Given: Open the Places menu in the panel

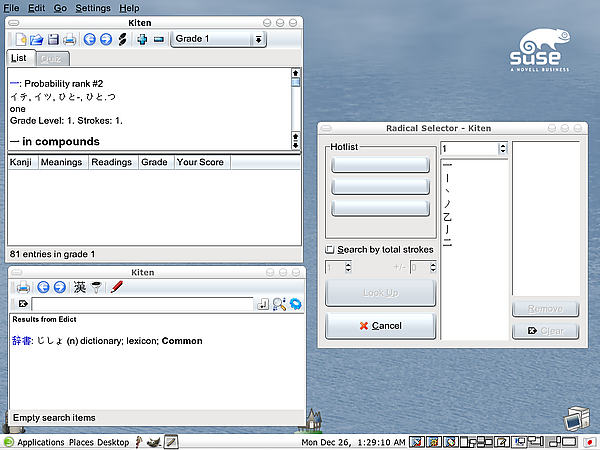Looking at the screenshot, I should [x=81, y=442].
